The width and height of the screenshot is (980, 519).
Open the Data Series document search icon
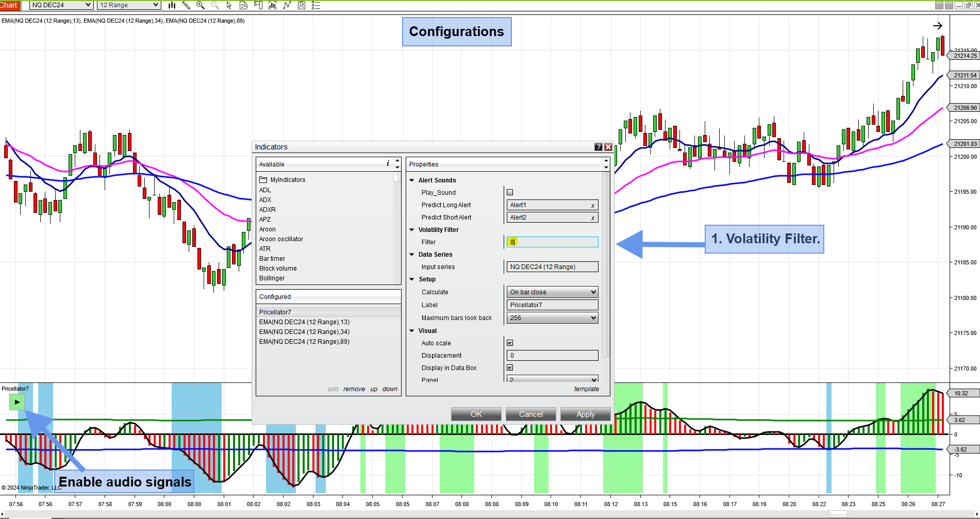coord(244,5)
